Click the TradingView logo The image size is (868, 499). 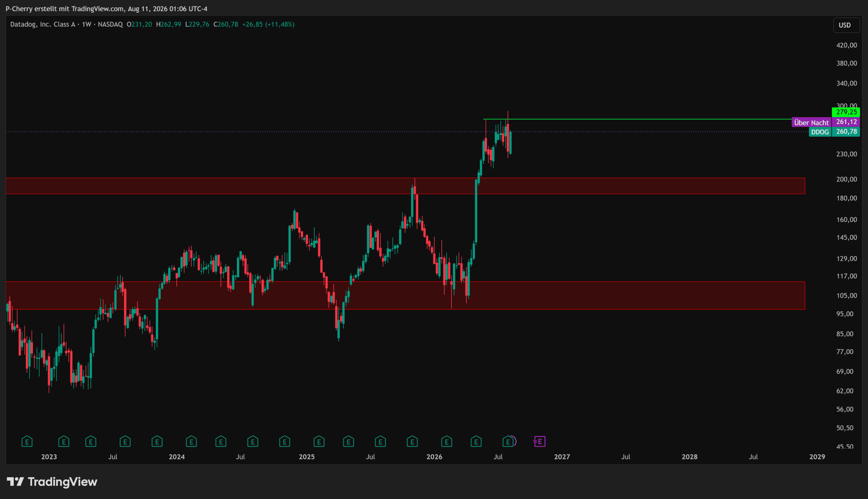pos(52,482)
